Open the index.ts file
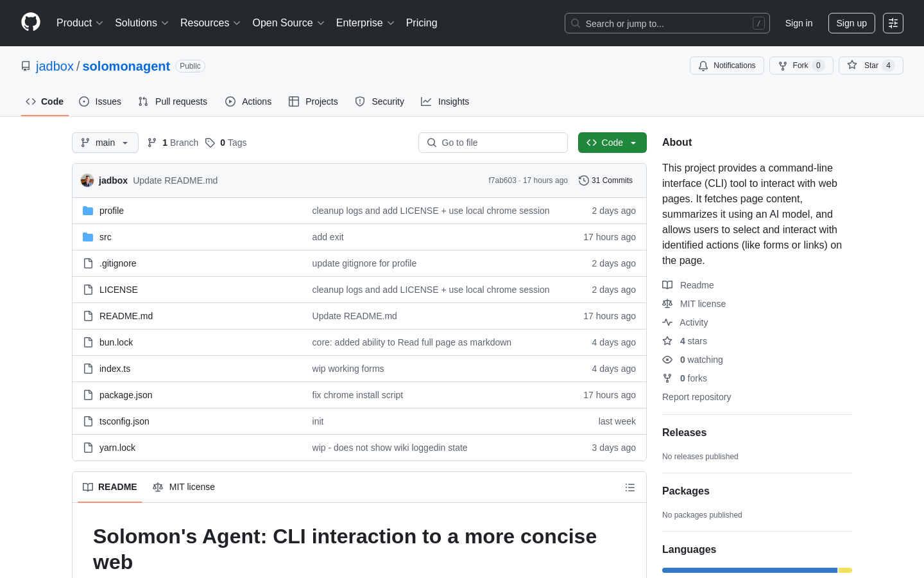The image size is (924, 578). click(x=115, y=369)
